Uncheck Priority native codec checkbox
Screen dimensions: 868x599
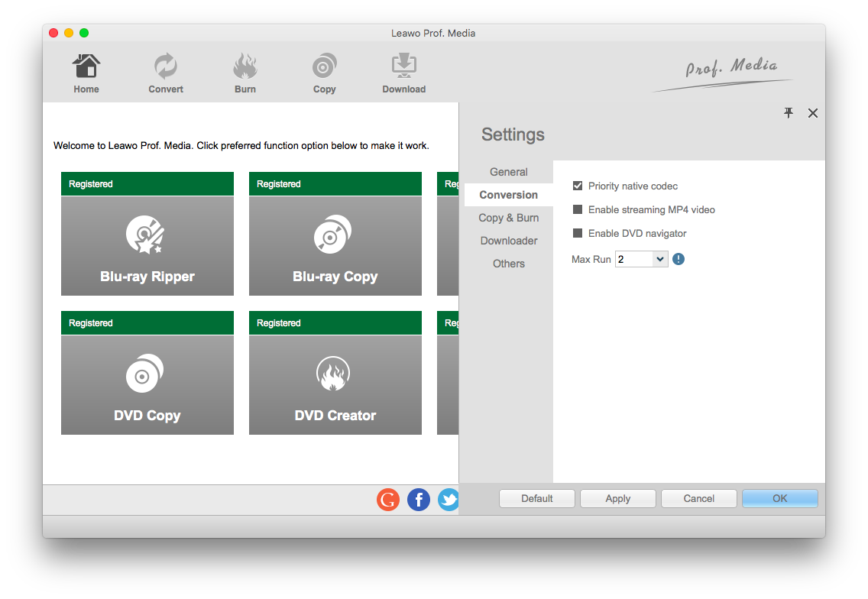(578, 186)
